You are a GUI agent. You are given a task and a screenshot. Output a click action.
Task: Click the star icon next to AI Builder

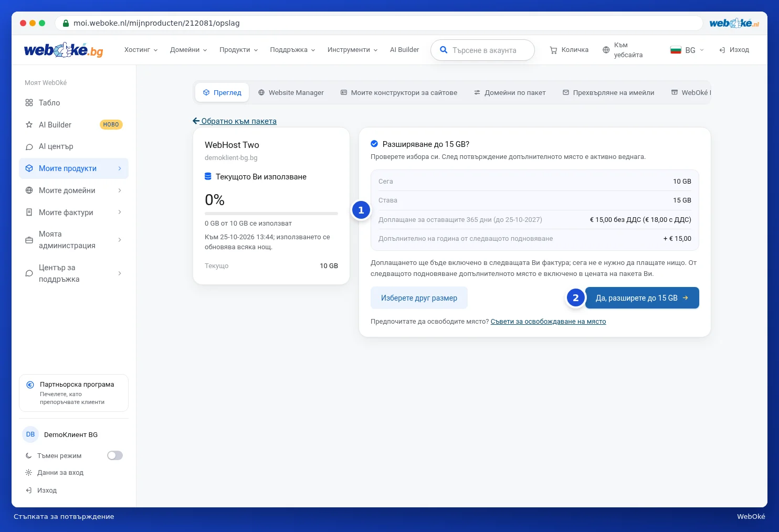point(29,125)
